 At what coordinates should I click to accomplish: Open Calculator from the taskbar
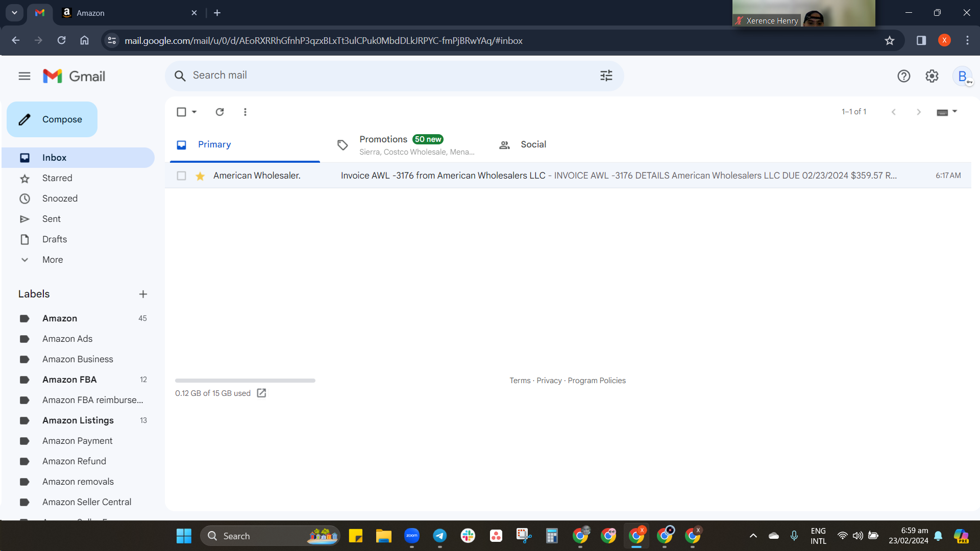pyautogui.click(x=552, y=536)
